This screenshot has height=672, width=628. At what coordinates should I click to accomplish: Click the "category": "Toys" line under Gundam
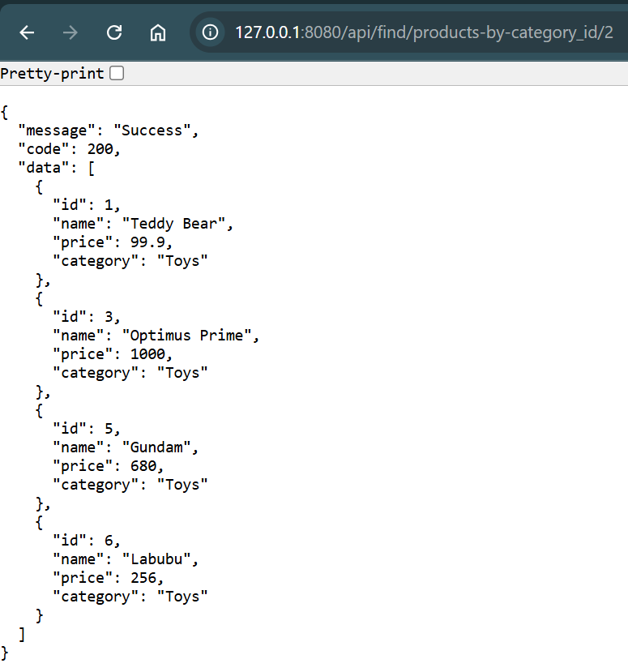[130, 485]
